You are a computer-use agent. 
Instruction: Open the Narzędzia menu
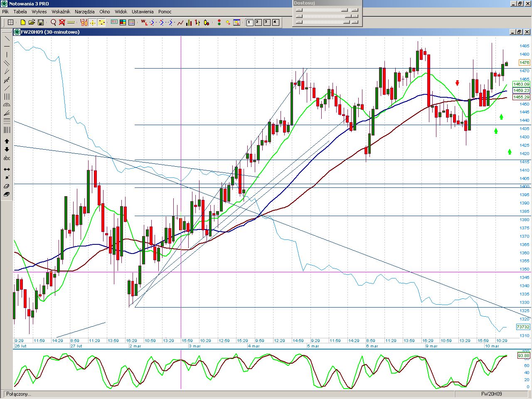click(x=84, y=12)
